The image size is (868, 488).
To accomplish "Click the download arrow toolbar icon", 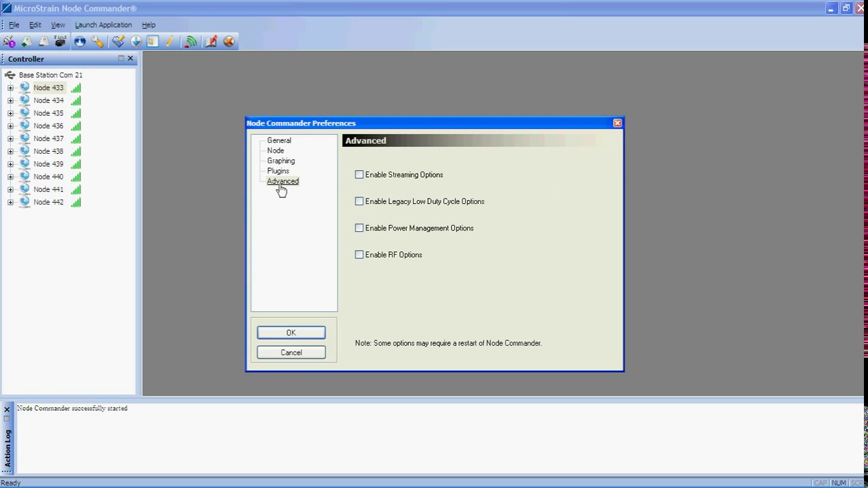I will click(136, 42).
